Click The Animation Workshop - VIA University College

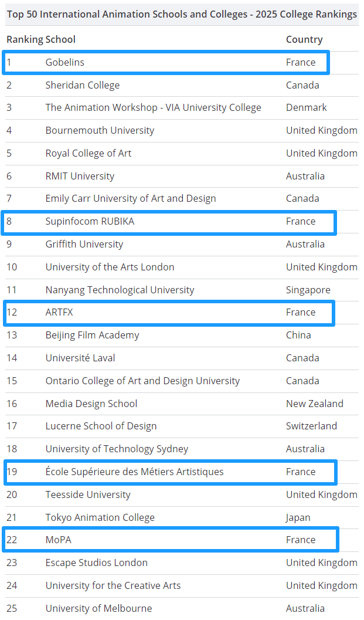(x=153, y=107)
